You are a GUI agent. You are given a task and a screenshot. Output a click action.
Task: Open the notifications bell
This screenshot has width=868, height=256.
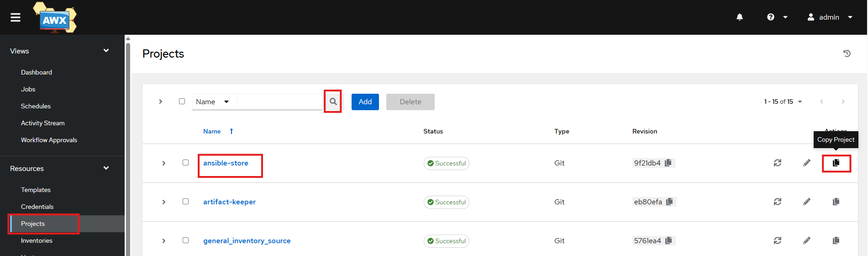740,17
